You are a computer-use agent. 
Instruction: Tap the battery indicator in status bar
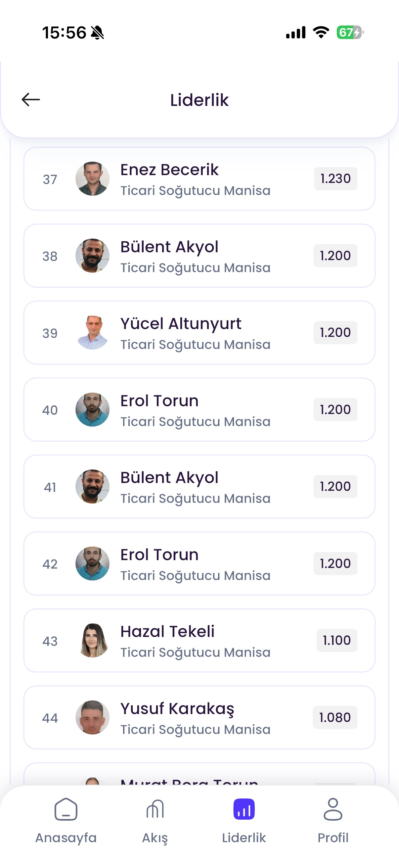coord(350,33)
